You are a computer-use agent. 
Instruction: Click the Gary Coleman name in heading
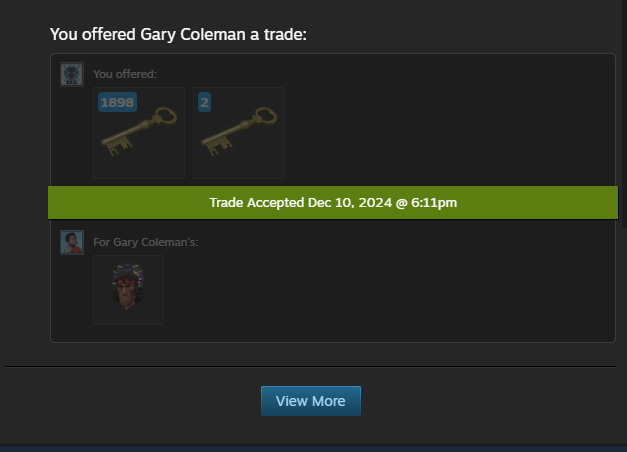pyautogui.click(x=193, y=34)
